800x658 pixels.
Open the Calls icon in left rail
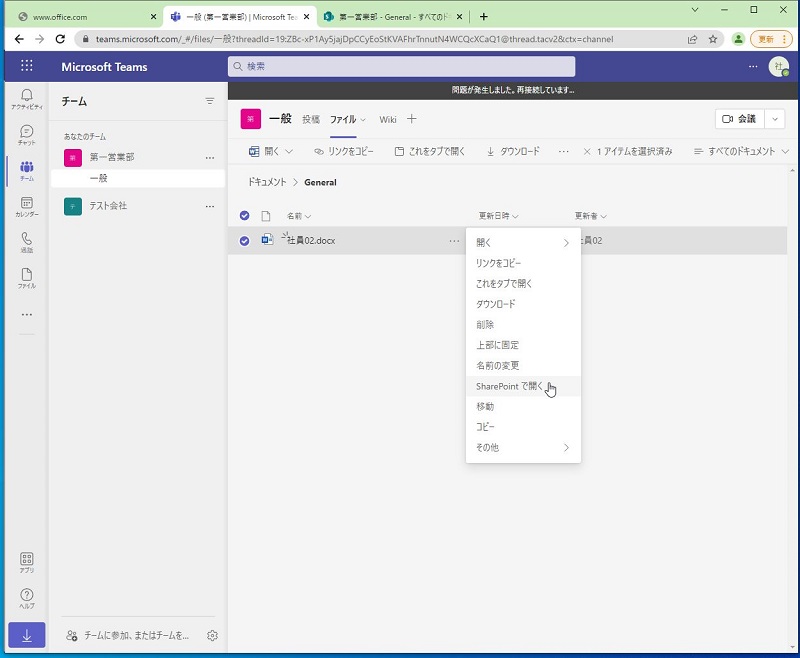tap(27, 242)
